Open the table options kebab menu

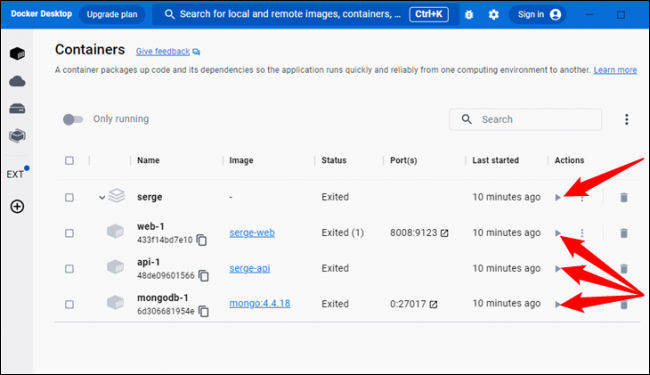(x=626, y=119)
